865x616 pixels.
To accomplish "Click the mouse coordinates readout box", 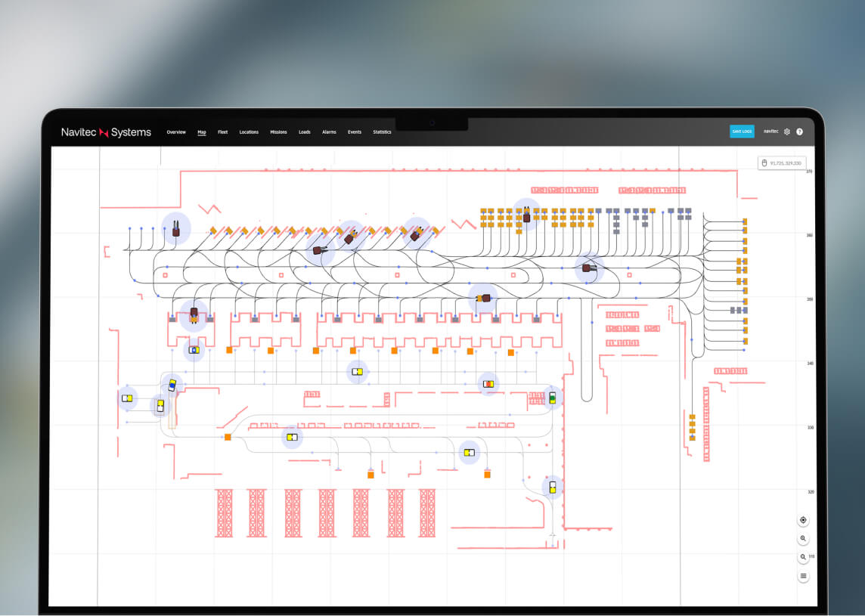I will 782,163.
